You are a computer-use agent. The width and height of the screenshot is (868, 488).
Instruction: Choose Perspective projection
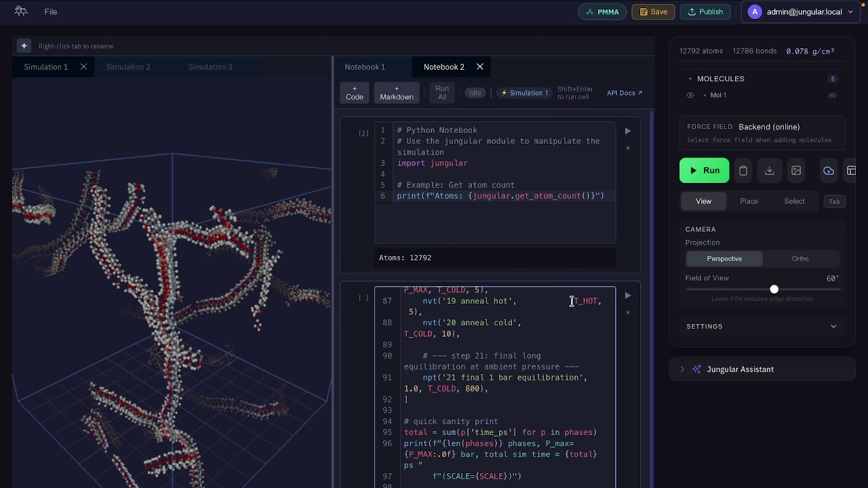(724, 259)
